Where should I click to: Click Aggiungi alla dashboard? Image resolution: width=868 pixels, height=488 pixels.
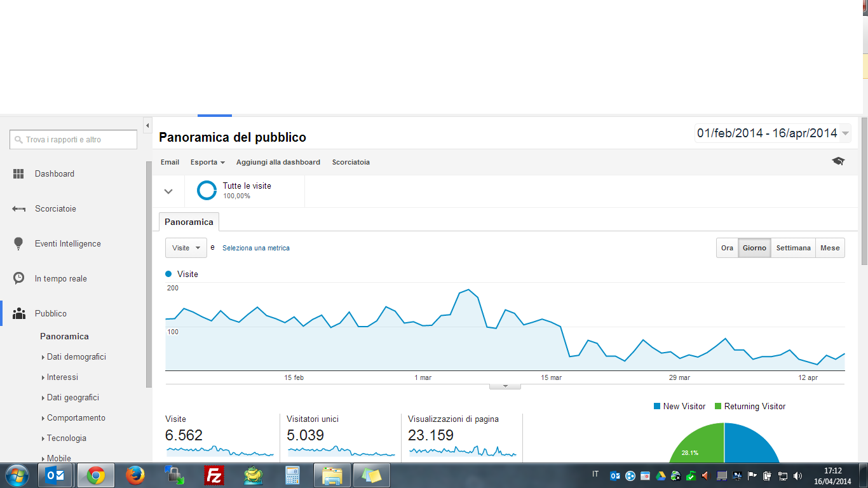pyautogui.click(x=278, y=162)
